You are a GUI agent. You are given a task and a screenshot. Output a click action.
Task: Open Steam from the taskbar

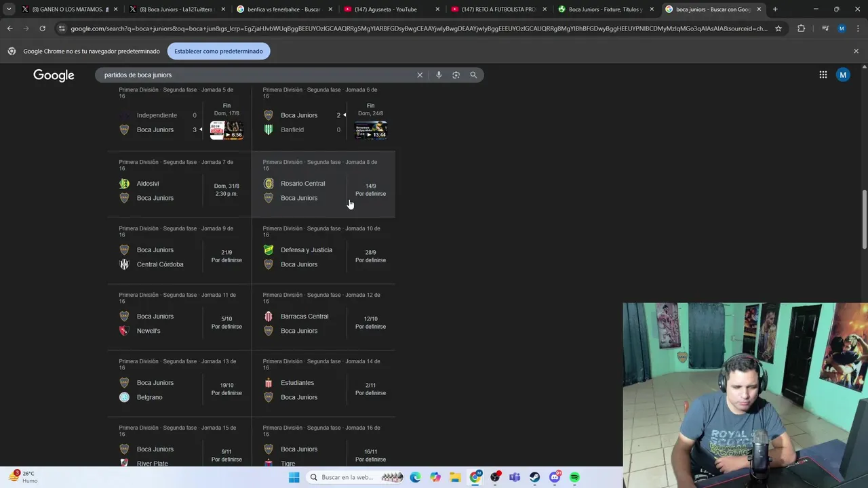tap(535, 477)
